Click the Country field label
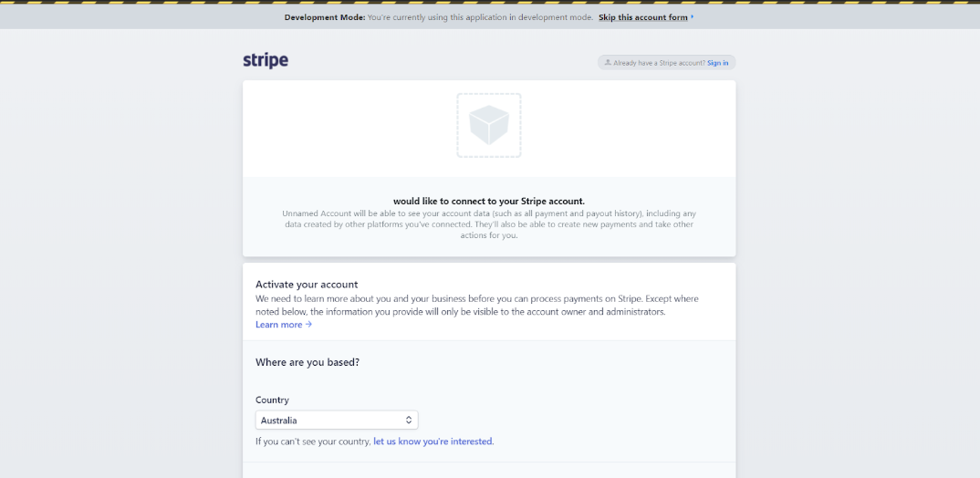The height and width of the screenshot is (478, 980). (x=273, y=400)
